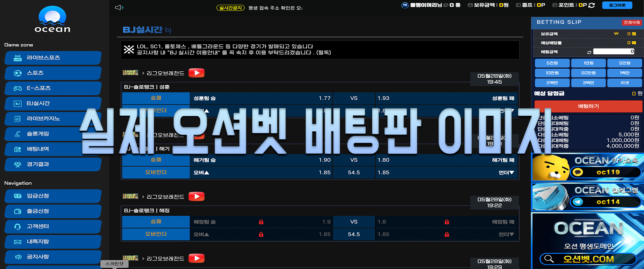Add 2백만 to the bet amount
This screenshot has height=269, width=644.
click(x=552, y=83)
